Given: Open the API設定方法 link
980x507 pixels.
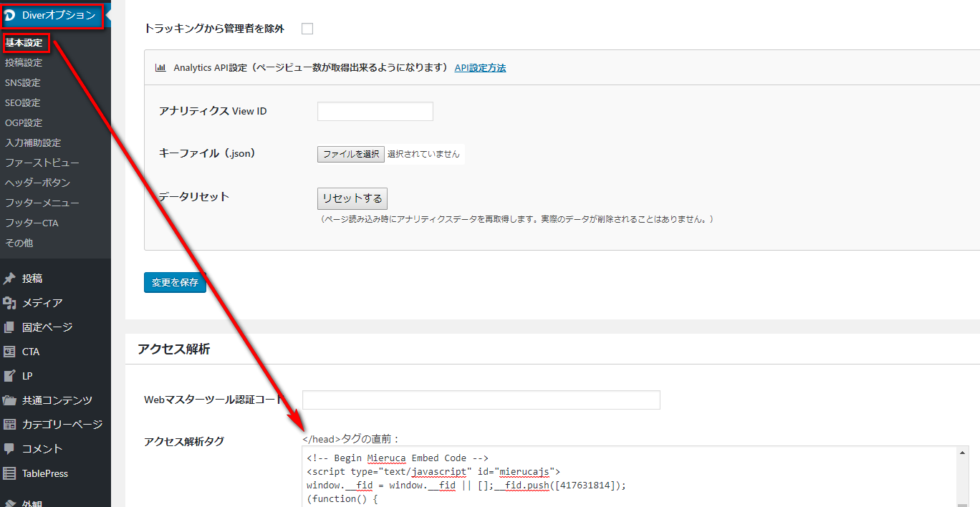Looking at the screenshot, I should [x=480, y=68].
